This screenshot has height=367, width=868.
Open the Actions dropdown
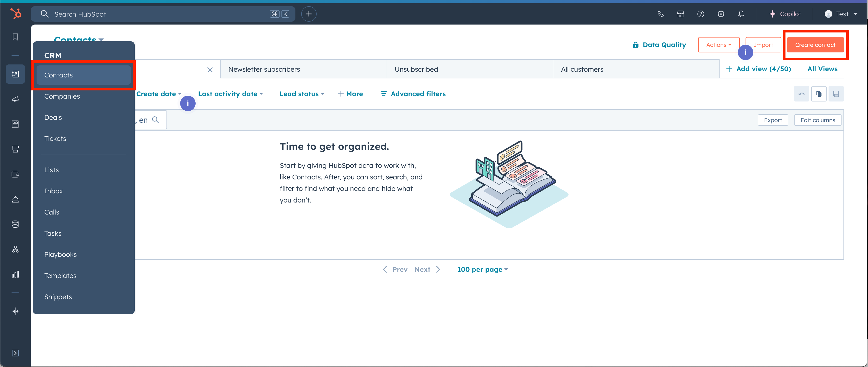(719, 45)
